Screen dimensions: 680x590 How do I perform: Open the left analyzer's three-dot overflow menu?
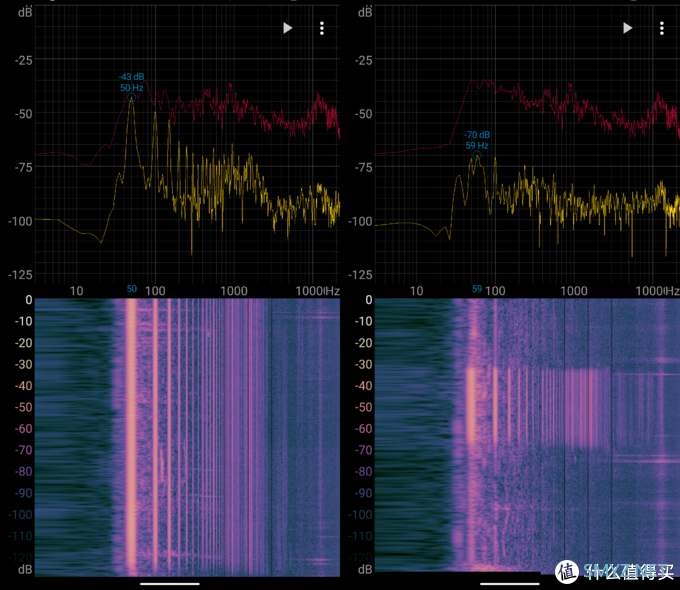click(x=322, y=28)
